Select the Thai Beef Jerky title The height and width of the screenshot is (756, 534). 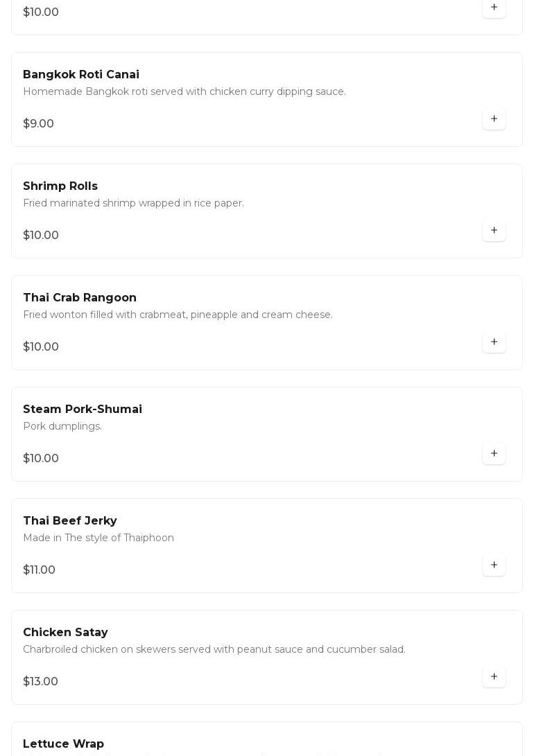pyautogui.click(x=70, y=520)
